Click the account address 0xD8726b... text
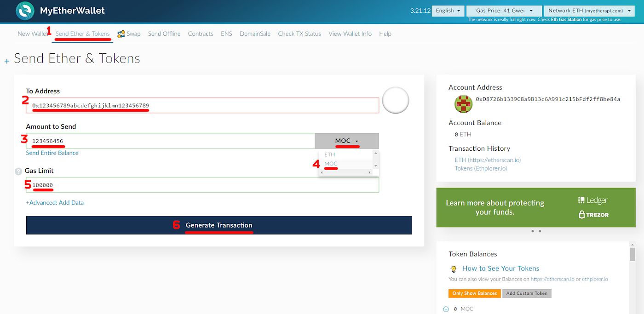The image size is (644, 314). click(548, 99)
